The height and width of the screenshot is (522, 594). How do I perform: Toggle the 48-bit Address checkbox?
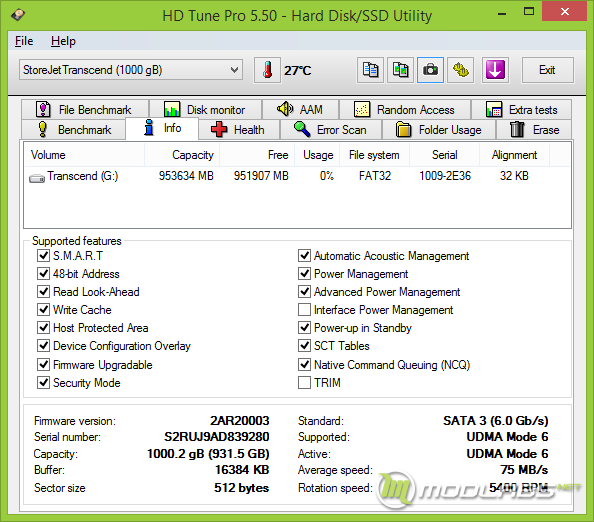pyautogui.click(x=43, y=273)
